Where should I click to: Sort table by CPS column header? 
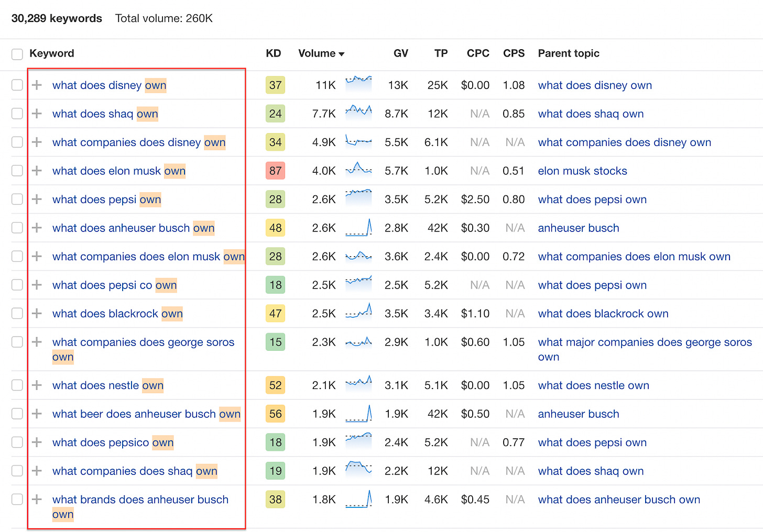[514, 53]
